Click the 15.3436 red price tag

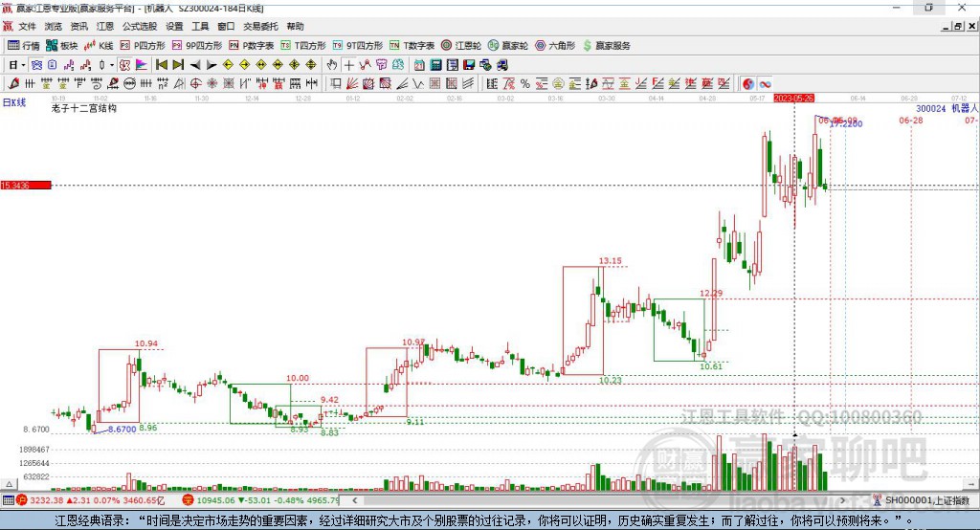pyautogui.click(x=26, y=185)
